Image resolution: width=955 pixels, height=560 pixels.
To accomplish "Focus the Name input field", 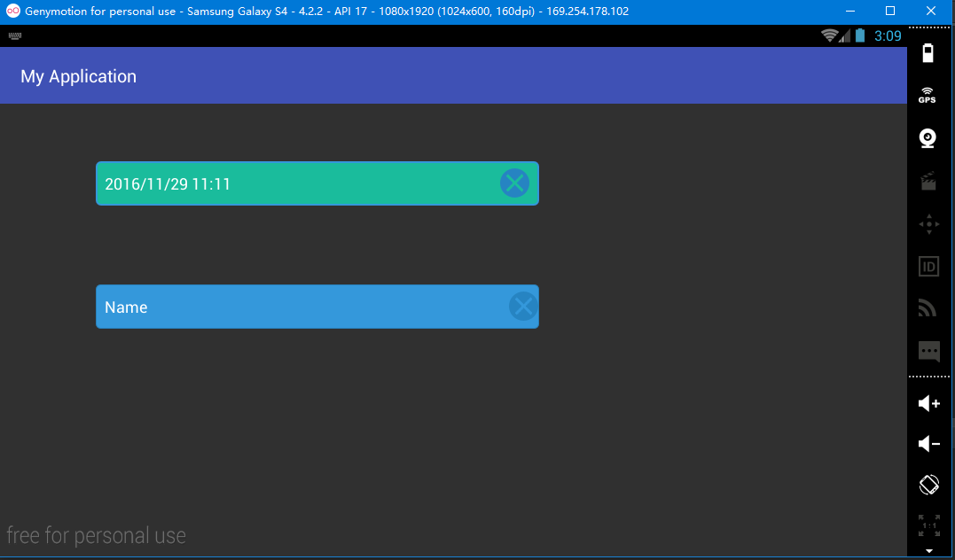I will coord(317,307).
